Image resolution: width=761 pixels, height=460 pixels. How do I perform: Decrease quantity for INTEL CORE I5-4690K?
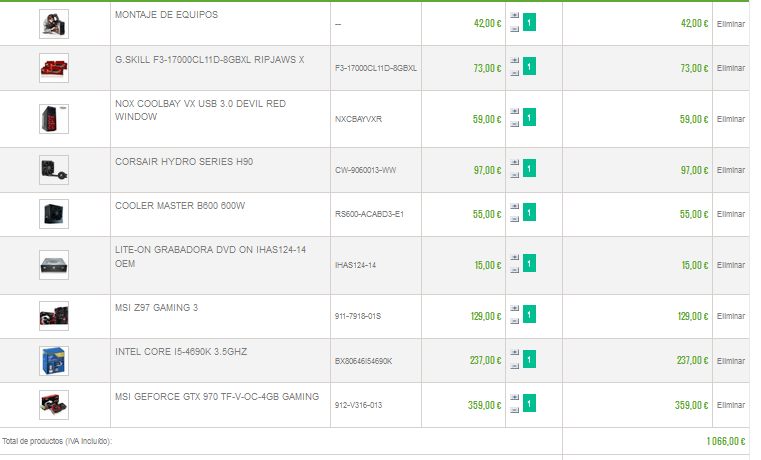(x=514, y=366)
